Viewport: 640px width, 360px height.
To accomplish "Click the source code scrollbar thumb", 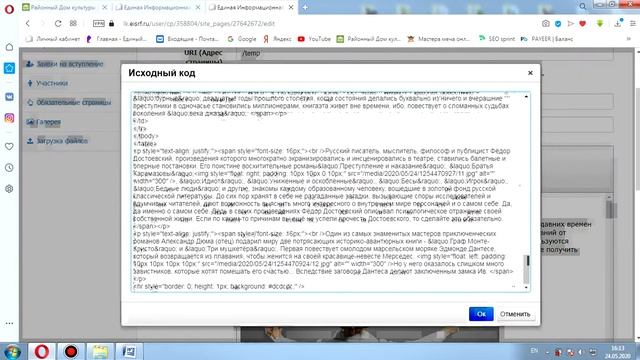I will point(527,268).
